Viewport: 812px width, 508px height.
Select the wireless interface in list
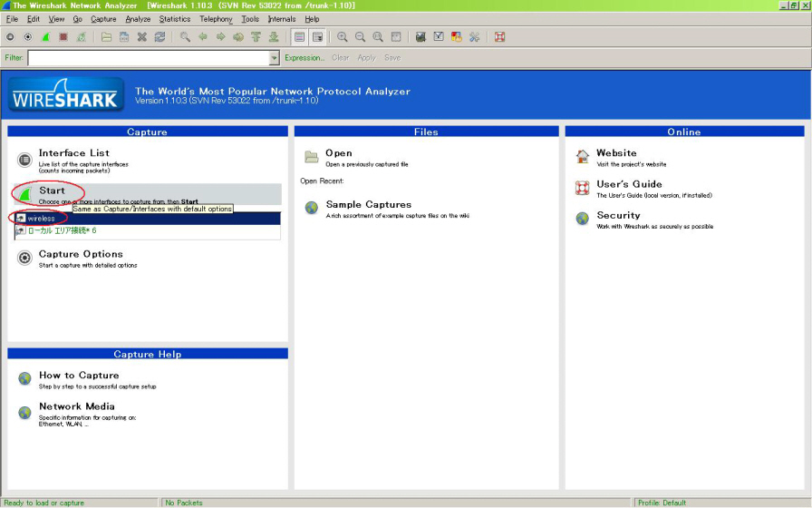(148, 219)
